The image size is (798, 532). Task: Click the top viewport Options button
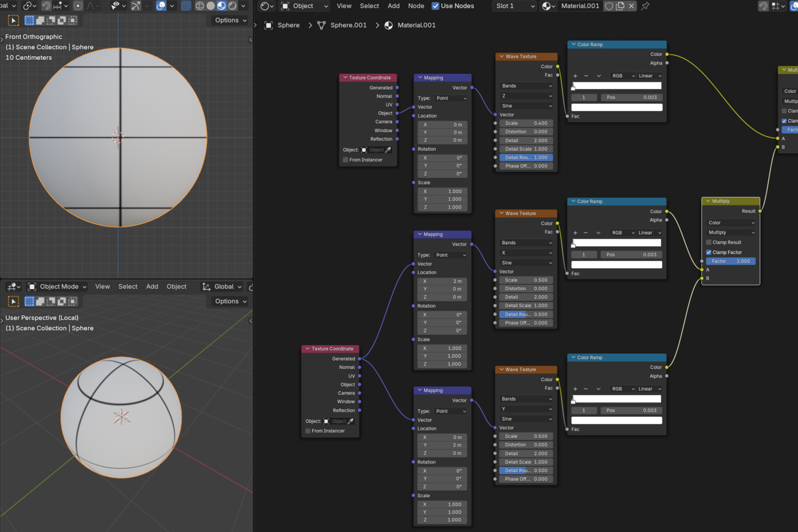[228, 20]
